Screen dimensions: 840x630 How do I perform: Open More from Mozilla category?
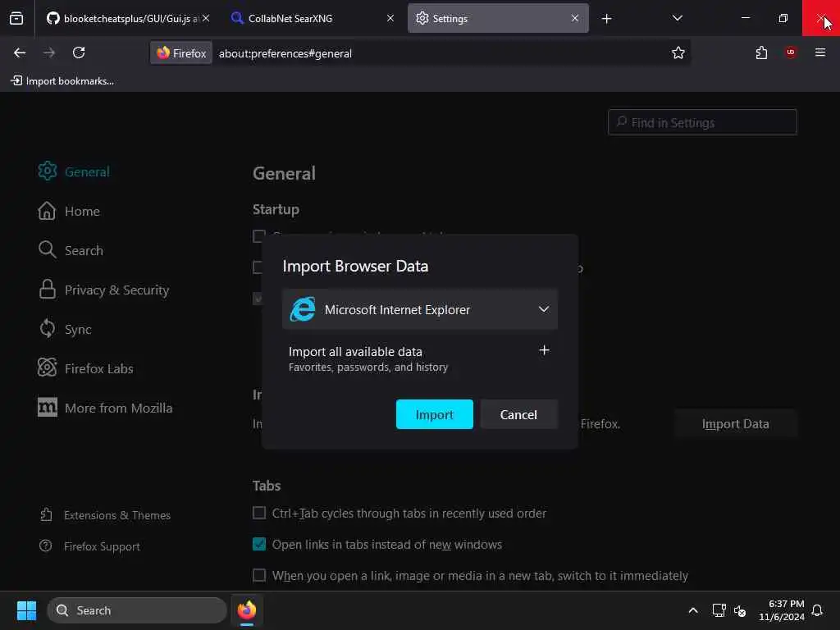[106, 408]
